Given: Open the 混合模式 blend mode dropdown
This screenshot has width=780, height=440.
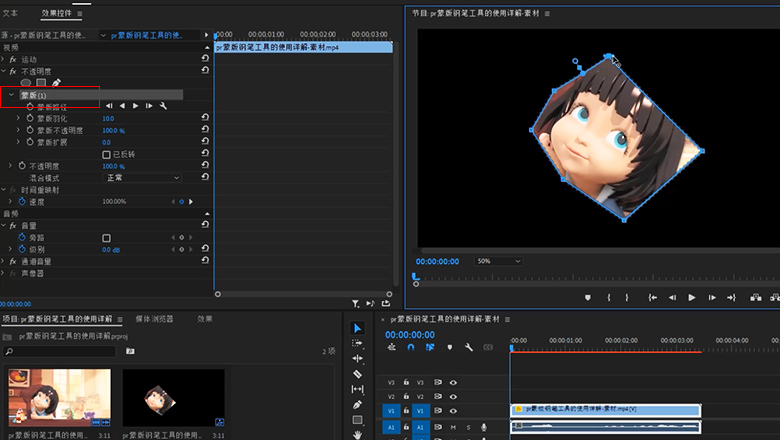Looking at the screenshot, I should (142, 177).
